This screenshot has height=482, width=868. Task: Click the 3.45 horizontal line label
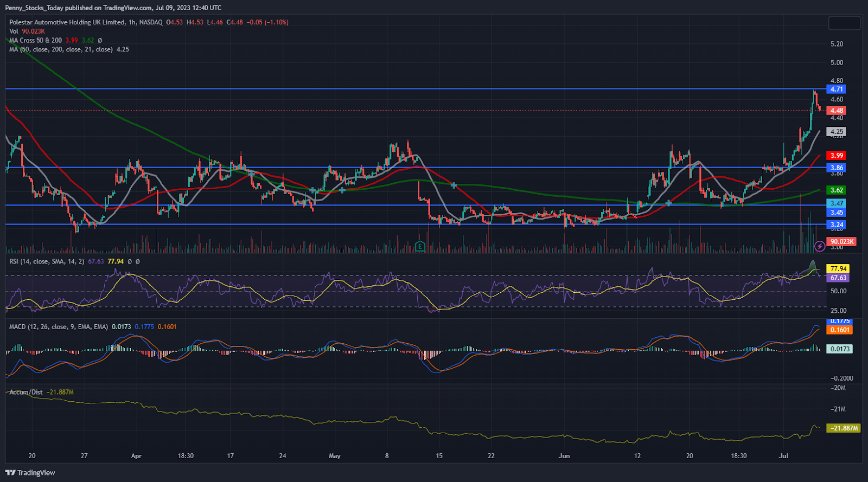pos(837,213)
